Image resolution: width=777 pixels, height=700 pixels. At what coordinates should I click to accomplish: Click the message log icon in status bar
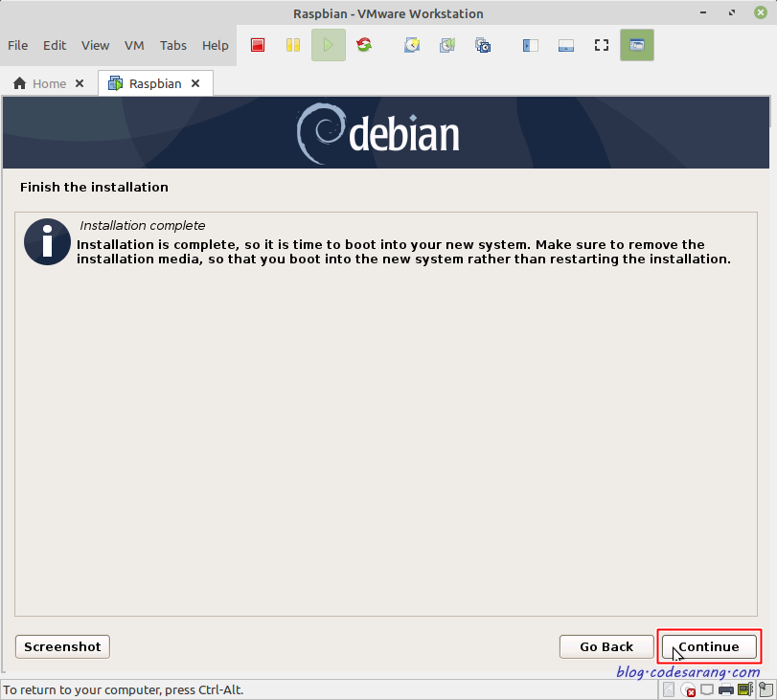tap(766, 689)
